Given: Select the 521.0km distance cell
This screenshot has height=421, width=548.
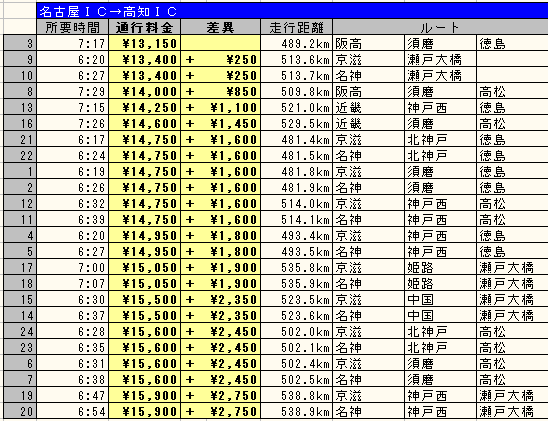Looking at the screenshot, I should (x=296, y=107).
